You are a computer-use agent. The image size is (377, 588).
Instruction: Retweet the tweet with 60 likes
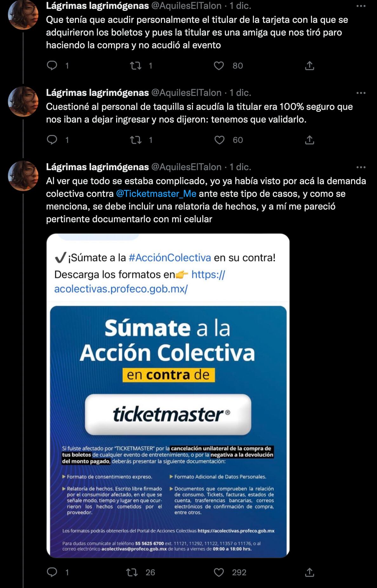click(x=136, y=140)
